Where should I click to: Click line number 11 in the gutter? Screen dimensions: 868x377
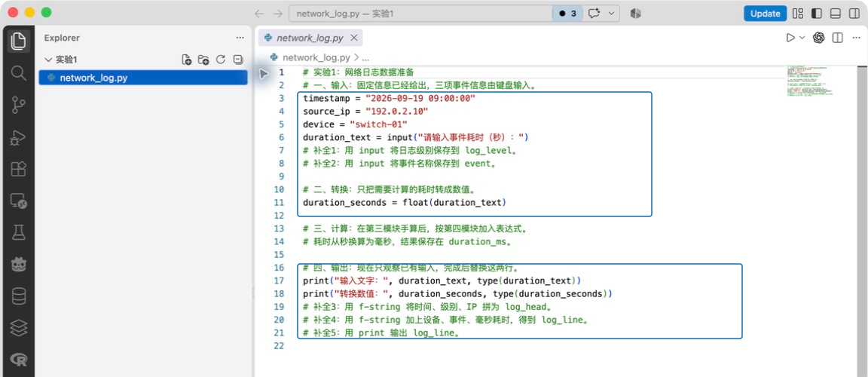point(280,203)
